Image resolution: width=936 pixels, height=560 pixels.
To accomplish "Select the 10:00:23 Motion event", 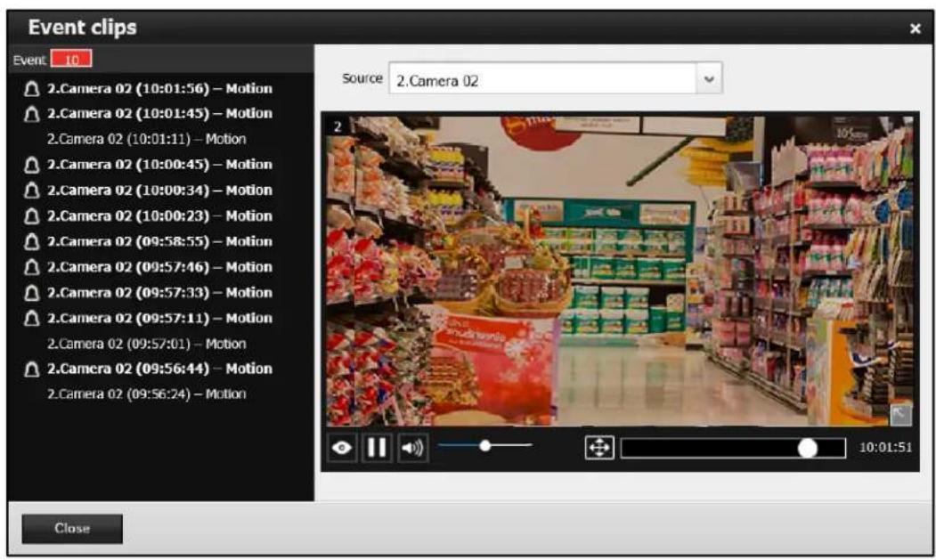I will [x=159, y=216].
